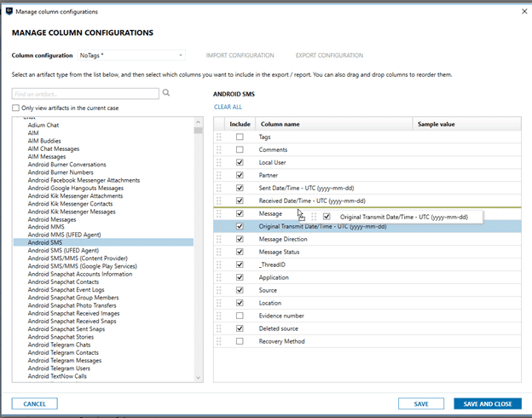Close the Manage column configurations dialog
The image size is (532, 418).
[x=524, y=12]
